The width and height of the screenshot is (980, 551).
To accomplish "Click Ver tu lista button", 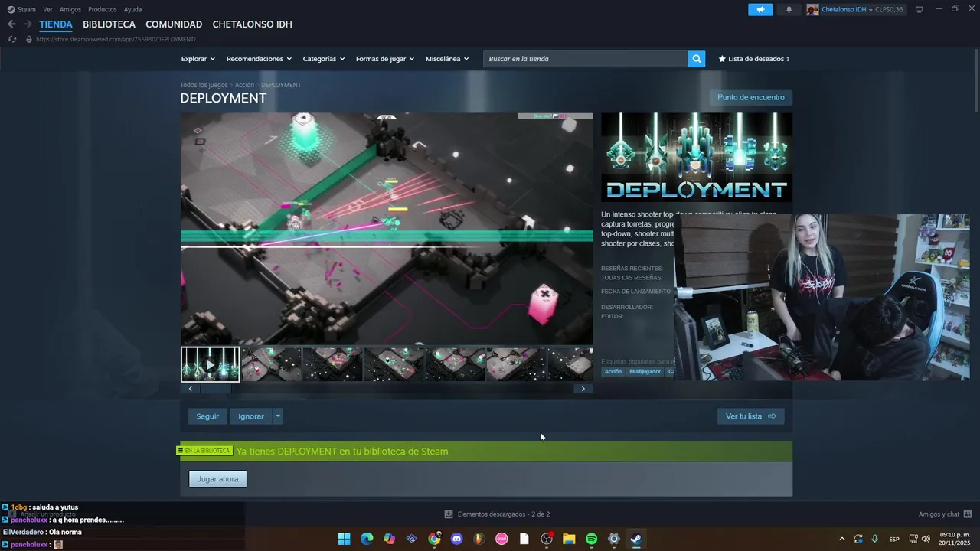I will point(751,416).
